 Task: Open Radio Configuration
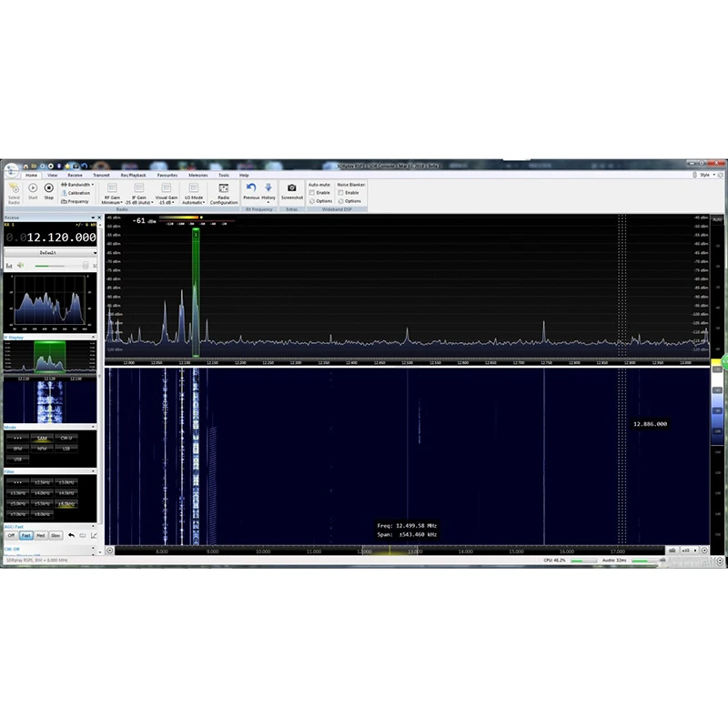[x=224, y=193]
